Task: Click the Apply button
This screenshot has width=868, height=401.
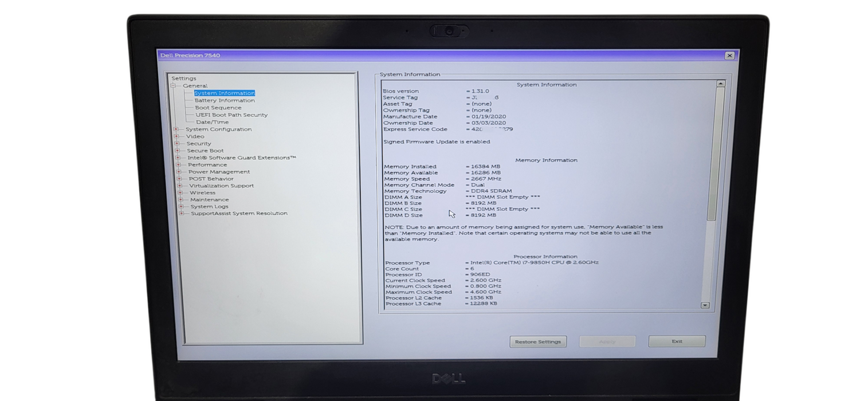Action: click(x=607, y=341)
